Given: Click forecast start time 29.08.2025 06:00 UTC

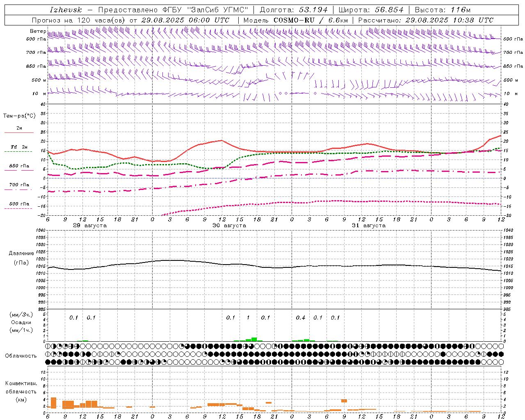Looking at the screenshot, I should 185,20.
